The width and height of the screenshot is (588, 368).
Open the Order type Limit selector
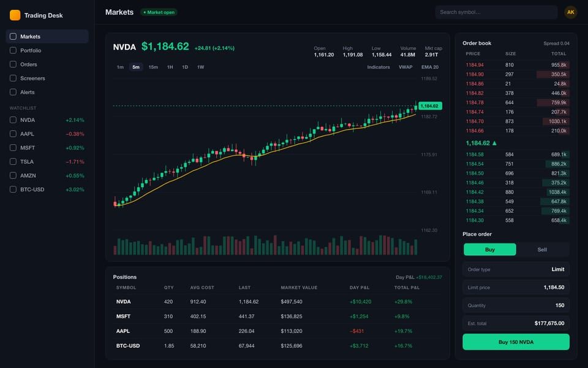516,269
